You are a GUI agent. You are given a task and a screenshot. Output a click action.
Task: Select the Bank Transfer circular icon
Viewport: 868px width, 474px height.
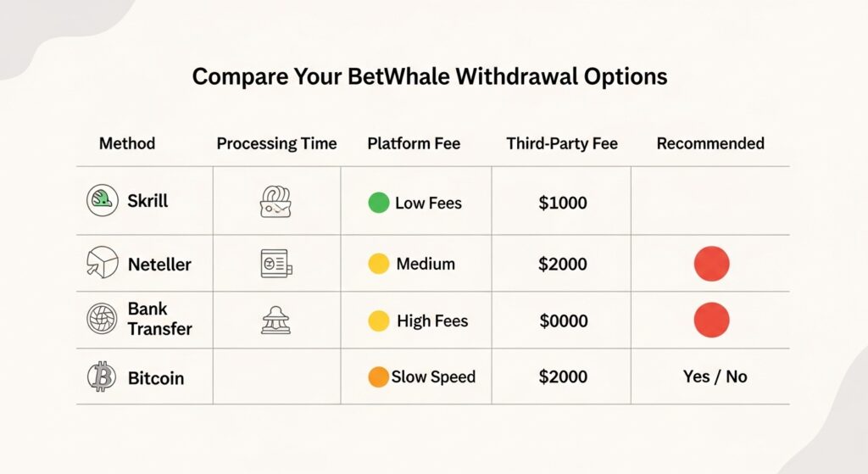pyautogui.click(x=103, y=318)
